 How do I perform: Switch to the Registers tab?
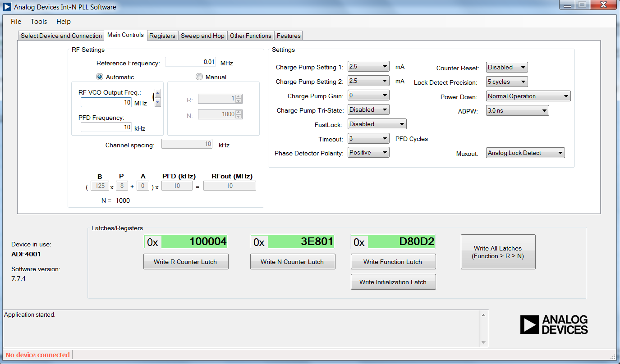pyautogui.click(x=162, y=36)
